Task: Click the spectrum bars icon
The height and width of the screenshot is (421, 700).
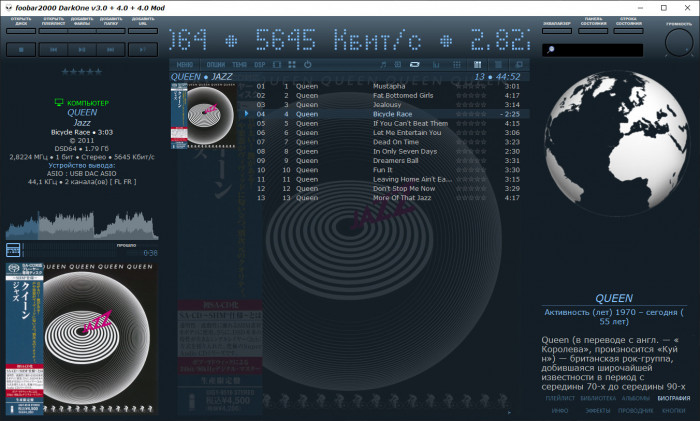Action: [x=436, y=65]
